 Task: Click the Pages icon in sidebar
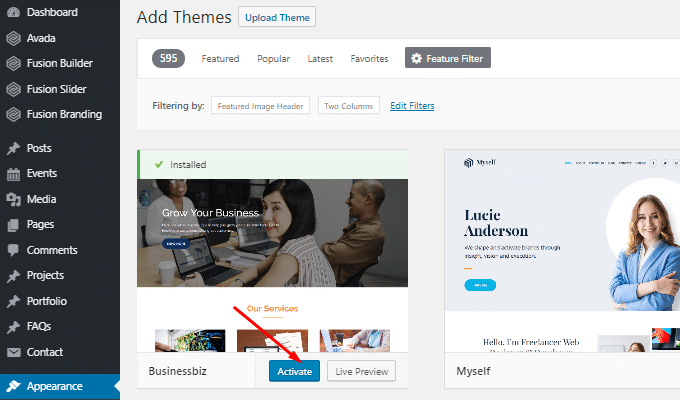click(x=13, y=225)
